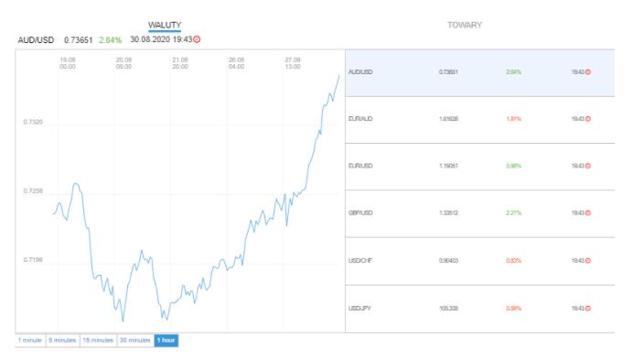The width and height of the screenshot is (644, 359).
Task: Click the clock icon in USD/CHF row
Action: pyautogui.click(x=588, y=261)
